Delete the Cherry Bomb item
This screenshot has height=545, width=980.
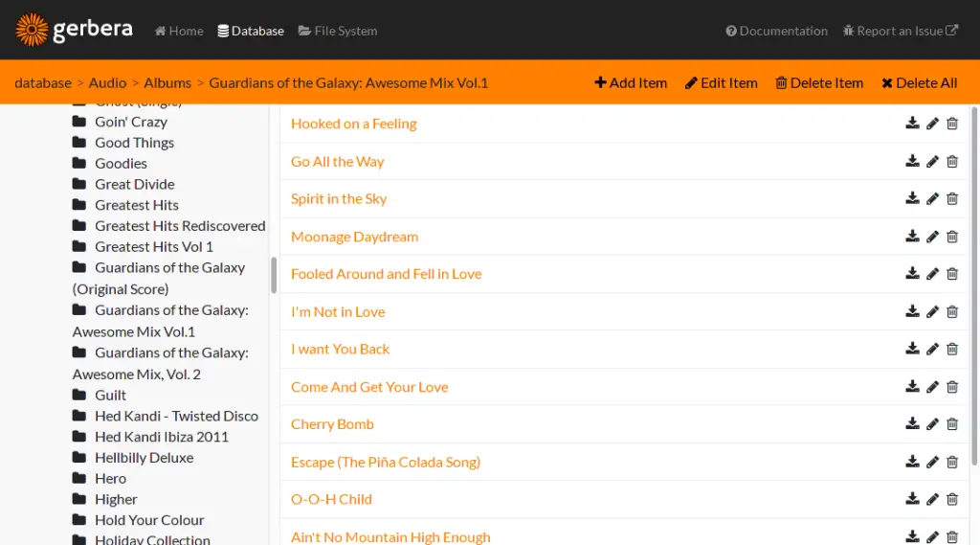[952, 423]
